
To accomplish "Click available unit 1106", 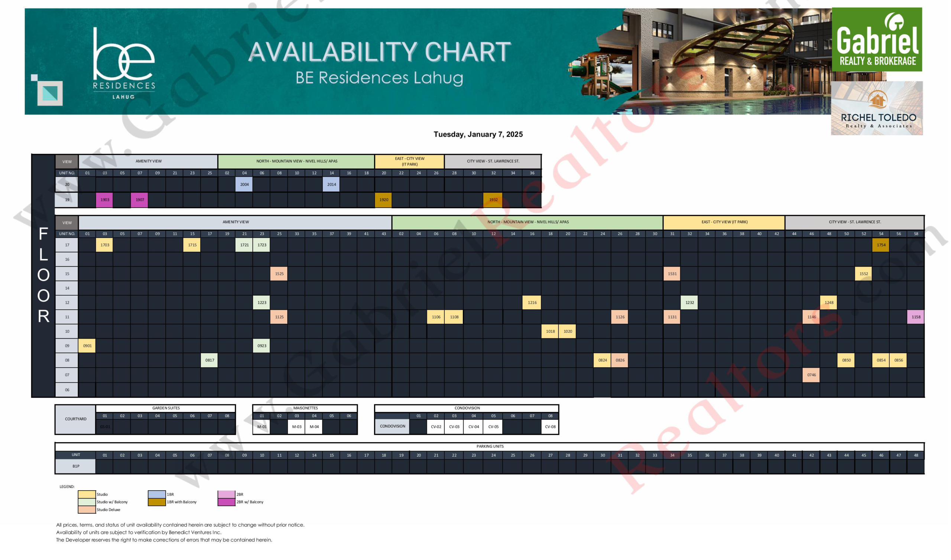I will click(x=436, y=317).
